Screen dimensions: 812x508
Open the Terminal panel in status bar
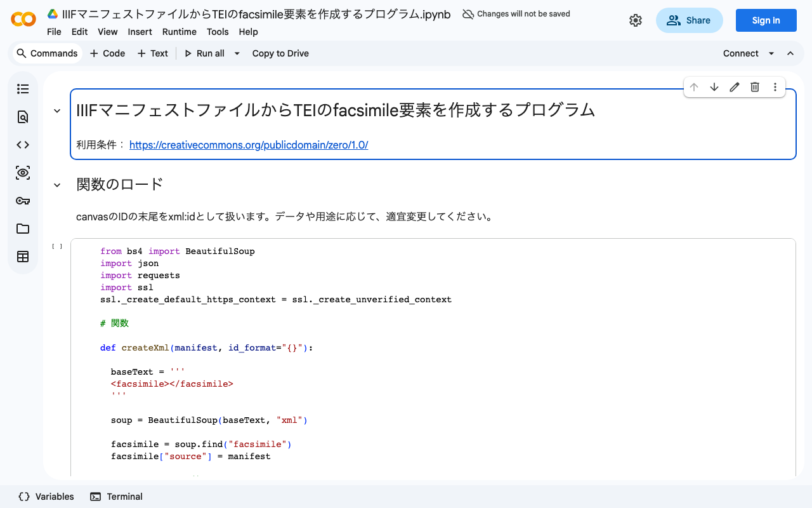click(x=117, y=497)
